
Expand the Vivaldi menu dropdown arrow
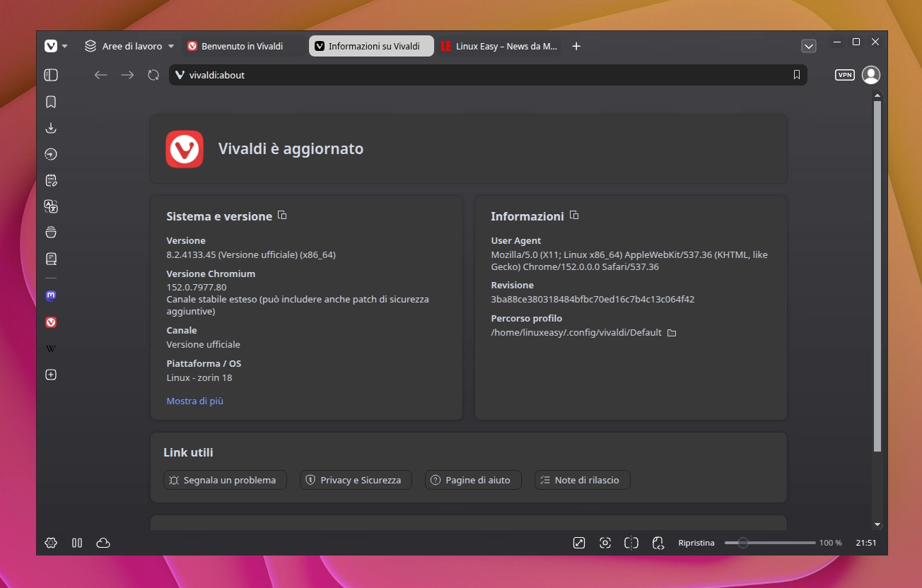pyautogui.click(x=65, y=47)
